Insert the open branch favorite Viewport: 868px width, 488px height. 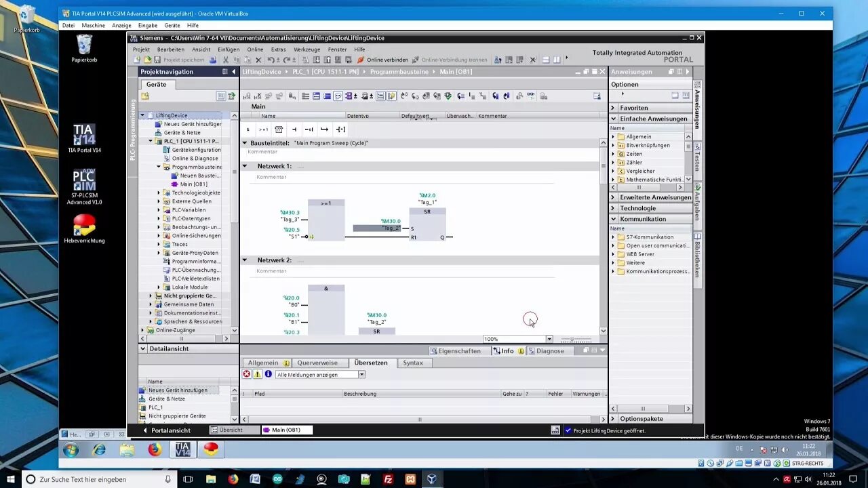(325, 129)
